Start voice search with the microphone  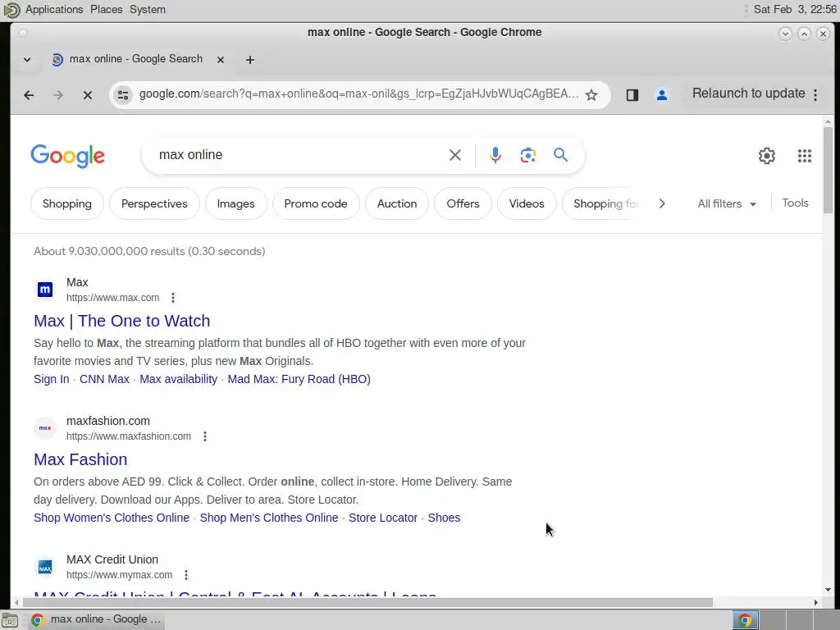495,155
